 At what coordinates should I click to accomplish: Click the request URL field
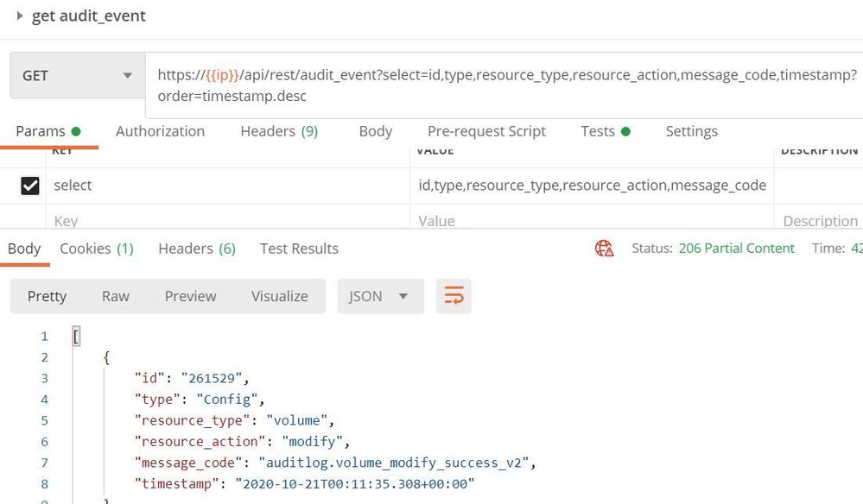[506, 85]
